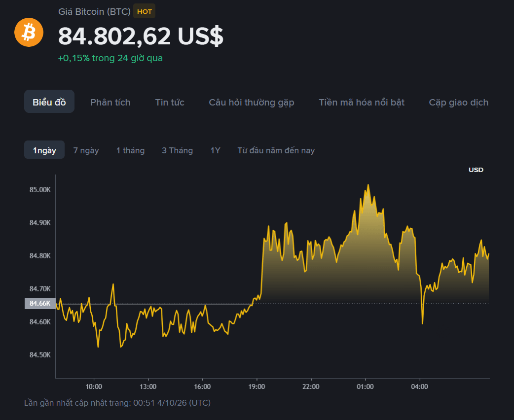Click the 19:00 time axis label
The width and height of the screenshot is (514, 420).
tap(257, 386)
